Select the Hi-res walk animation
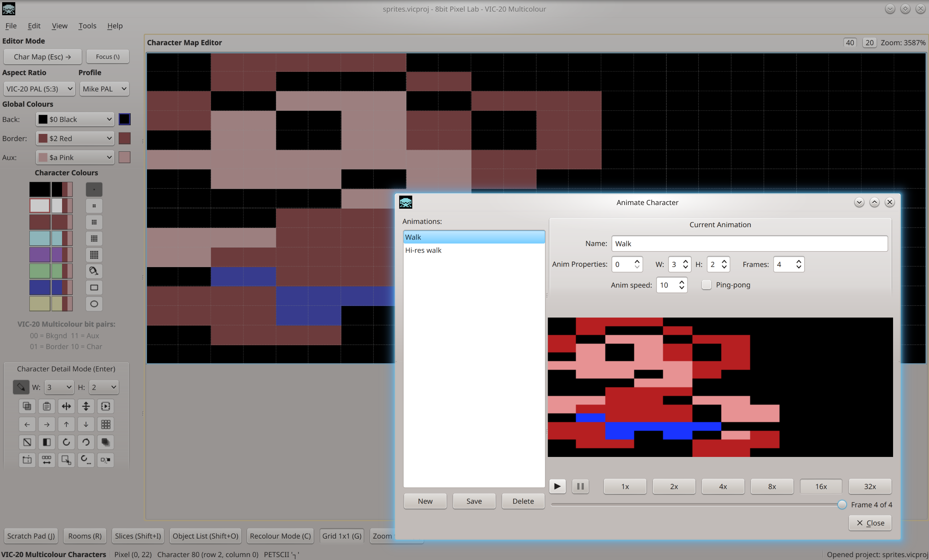929x560 pixels. (x=474, y=250)
